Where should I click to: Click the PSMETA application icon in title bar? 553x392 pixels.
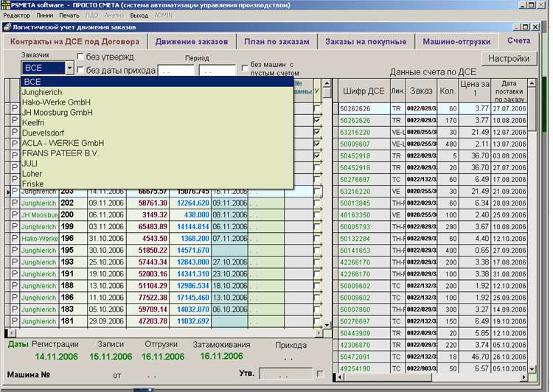pyautogui.click(x=5, y=4)
